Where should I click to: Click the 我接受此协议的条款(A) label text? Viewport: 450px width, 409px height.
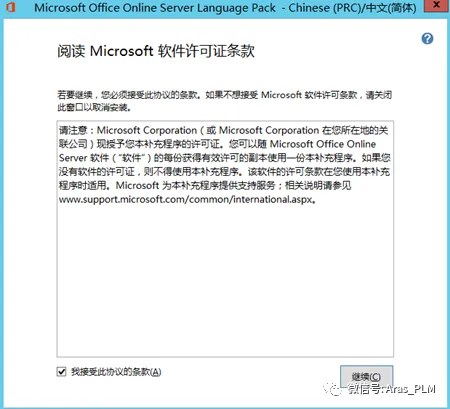116,372
